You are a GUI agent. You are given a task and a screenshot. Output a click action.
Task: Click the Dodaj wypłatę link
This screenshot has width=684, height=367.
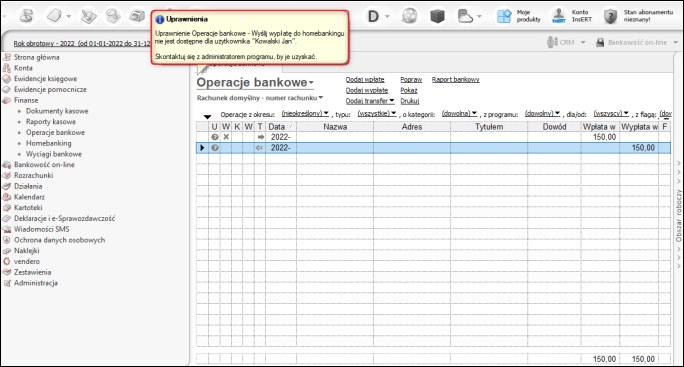tap(367, 90)
